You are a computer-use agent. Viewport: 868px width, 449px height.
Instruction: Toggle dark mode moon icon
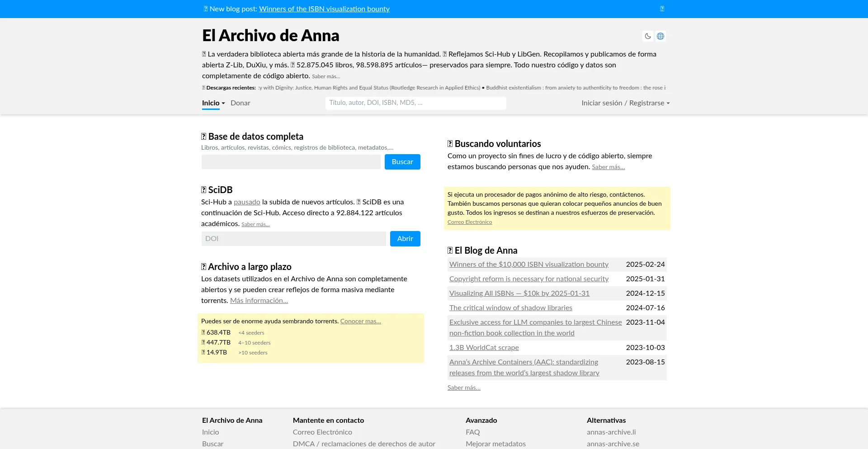click(648, 36)
